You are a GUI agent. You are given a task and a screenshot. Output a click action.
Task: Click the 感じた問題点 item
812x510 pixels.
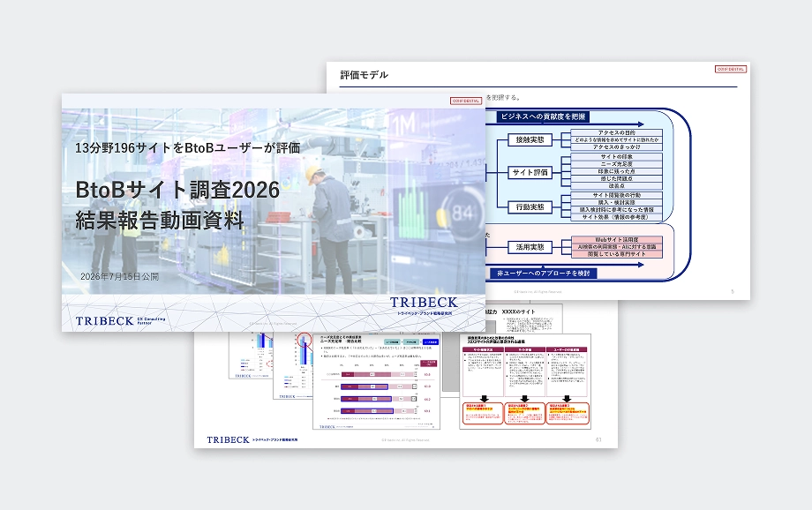point(616,178)
